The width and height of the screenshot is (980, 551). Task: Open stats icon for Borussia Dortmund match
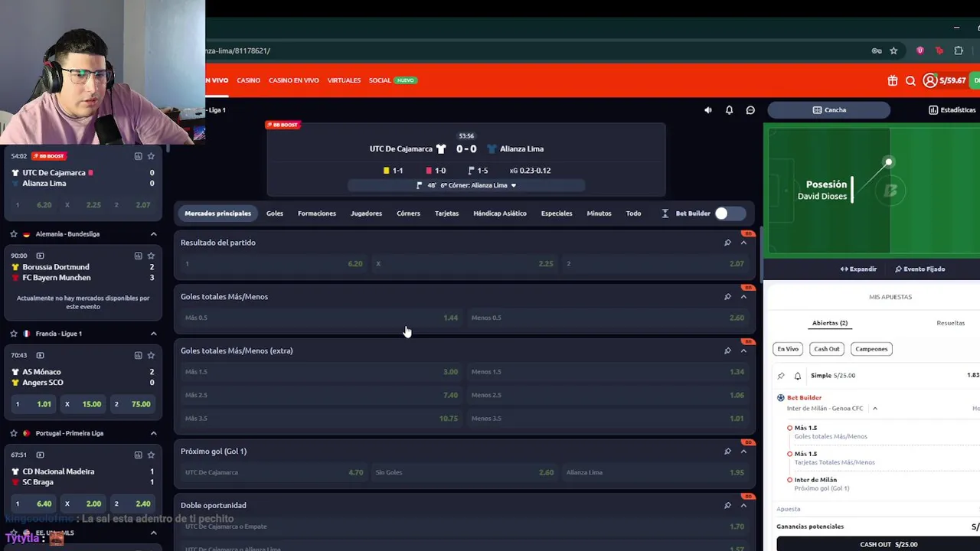coord(138,256)
